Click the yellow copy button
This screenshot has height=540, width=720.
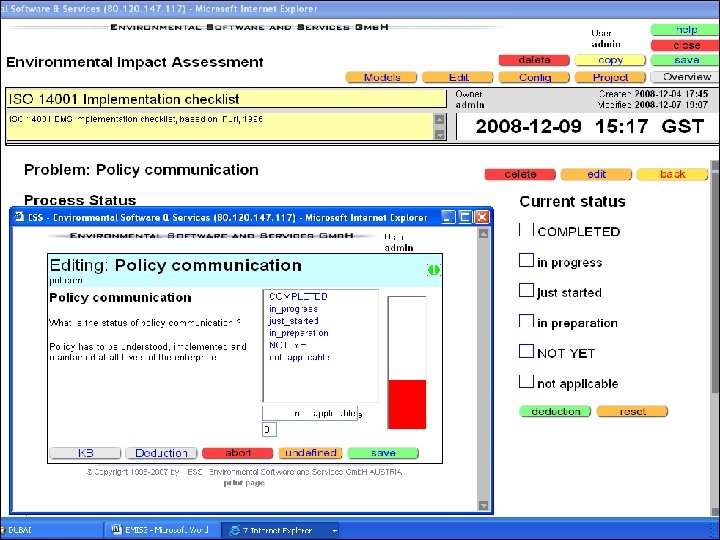[x=610, y=60]
